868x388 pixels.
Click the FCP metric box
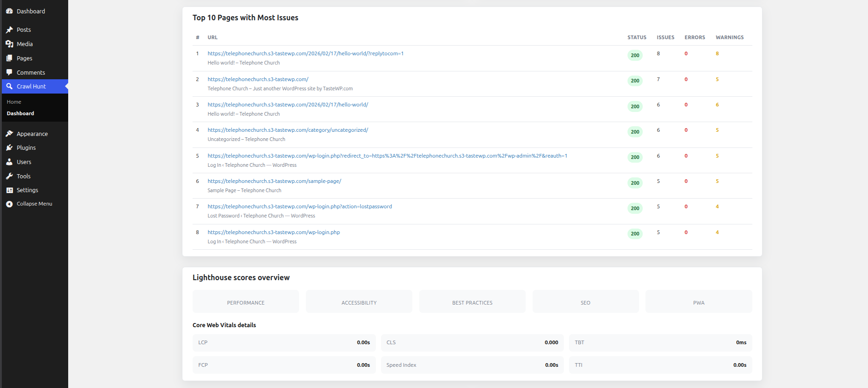(284, 365)
